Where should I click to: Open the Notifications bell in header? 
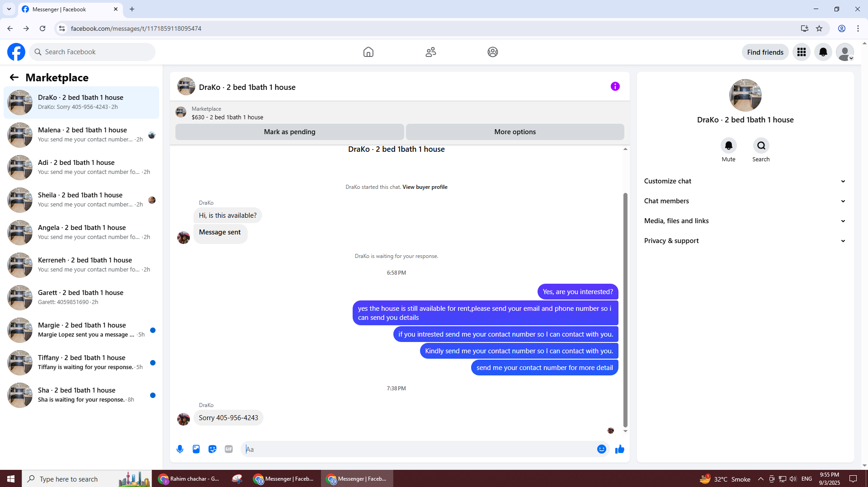pyautogui.click(x=823, y=52)
